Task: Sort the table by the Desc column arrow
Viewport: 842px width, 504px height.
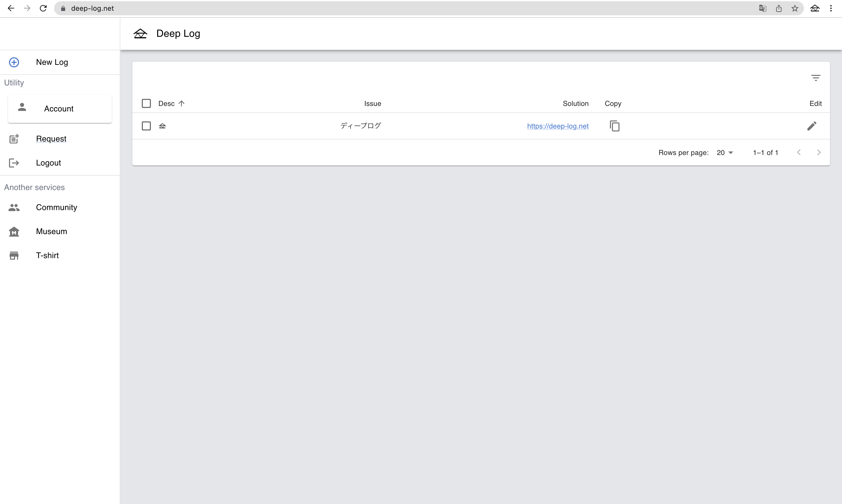Action: (x=181, y=103)
